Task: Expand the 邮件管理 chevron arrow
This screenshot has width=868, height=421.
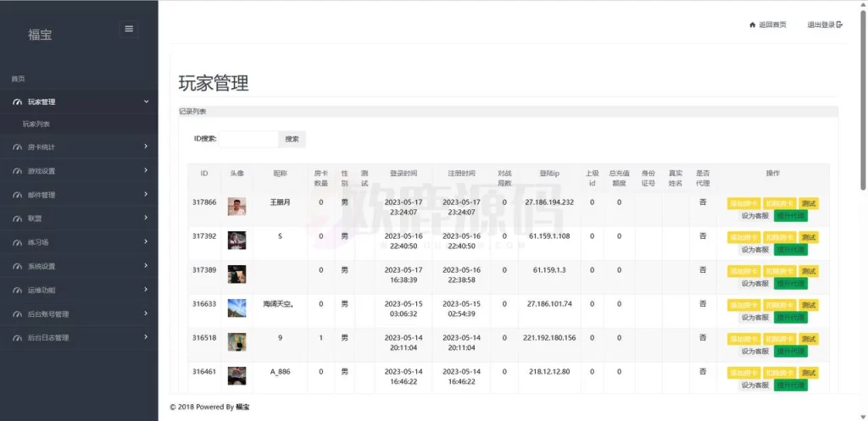Action: (146, 194)
